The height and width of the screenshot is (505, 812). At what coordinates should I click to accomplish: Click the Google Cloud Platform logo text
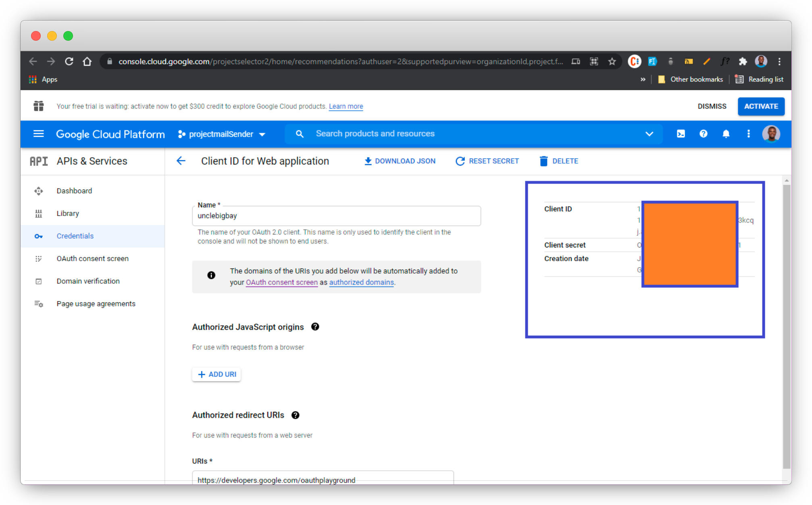click(110, 134)
